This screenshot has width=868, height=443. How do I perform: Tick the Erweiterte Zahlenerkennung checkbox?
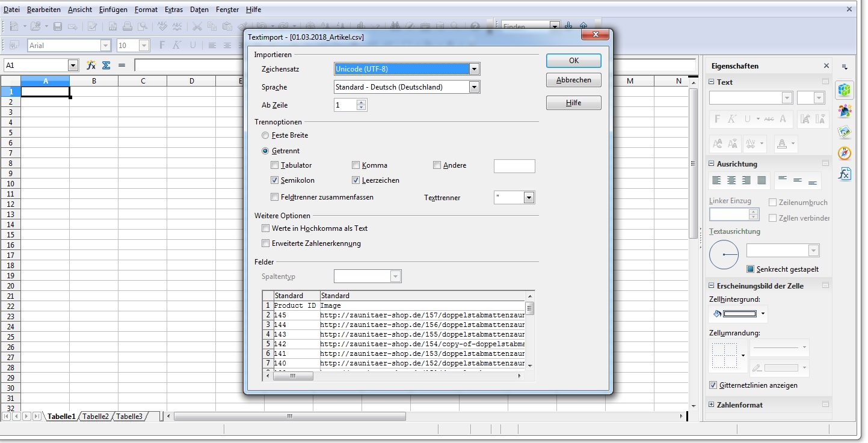265,243
